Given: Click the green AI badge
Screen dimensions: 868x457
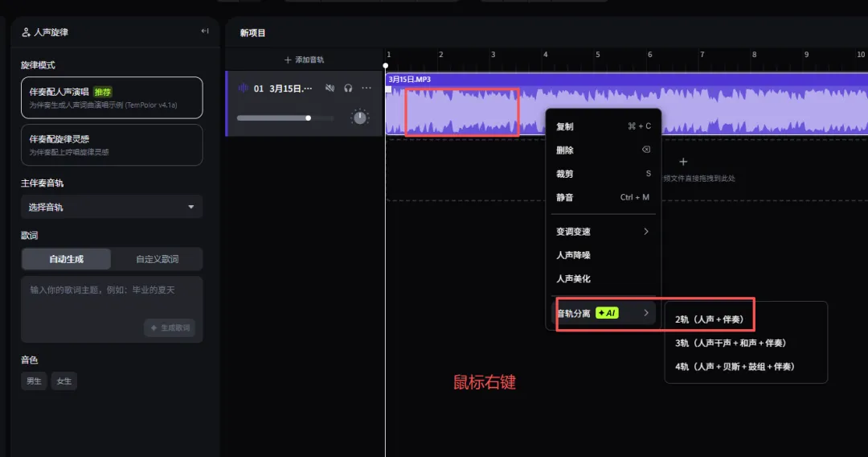Looking at the screenshot, I should tap(607, 313).
